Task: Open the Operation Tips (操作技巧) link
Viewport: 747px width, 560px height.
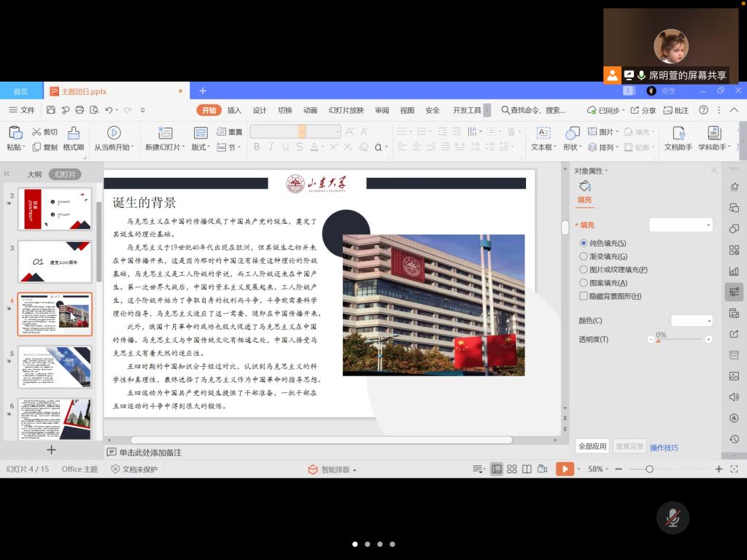Action: click(x=664, y=448)
